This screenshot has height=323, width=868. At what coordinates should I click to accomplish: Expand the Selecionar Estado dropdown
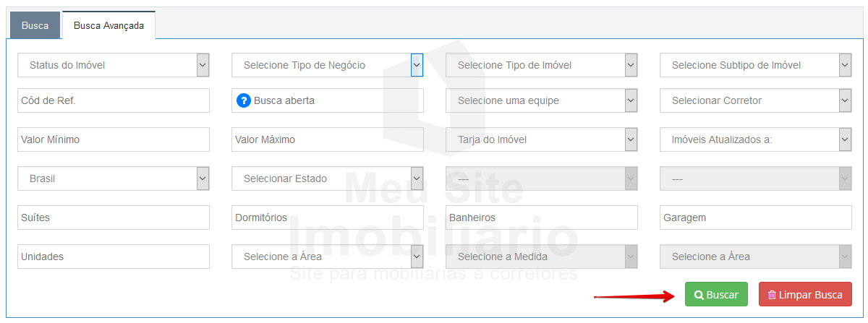[327, 178]
